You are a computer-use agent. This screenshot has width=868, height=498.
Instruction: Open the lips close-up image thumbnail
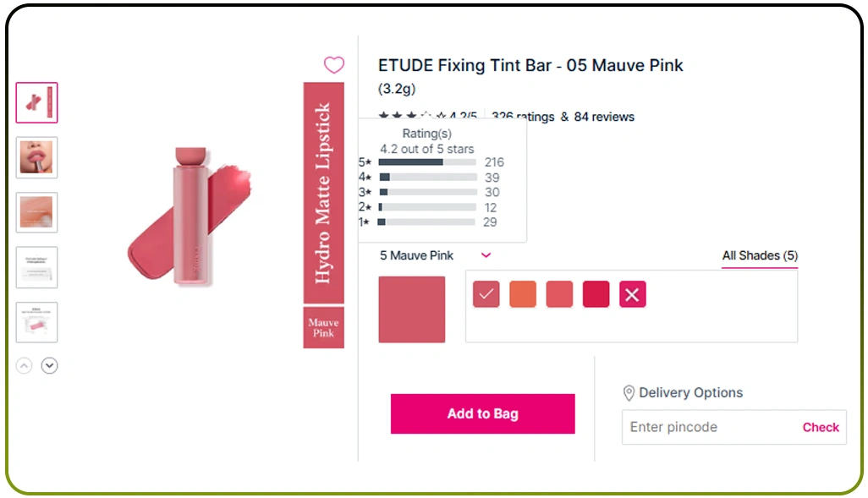[36, 157]
